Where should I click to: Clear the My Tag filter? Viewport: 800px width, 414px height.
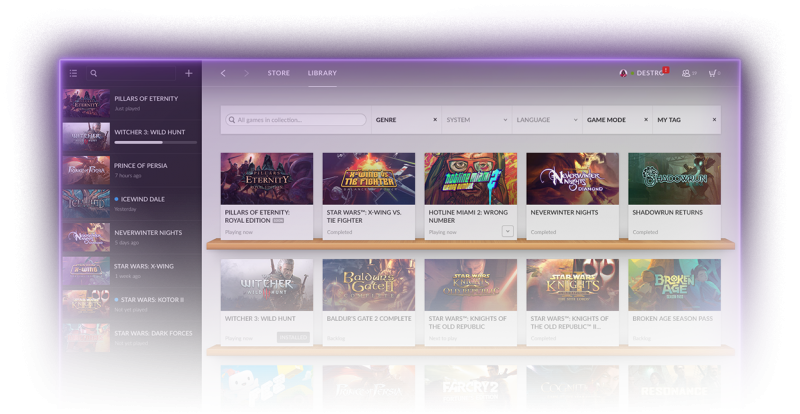click(x=714, y=120)
